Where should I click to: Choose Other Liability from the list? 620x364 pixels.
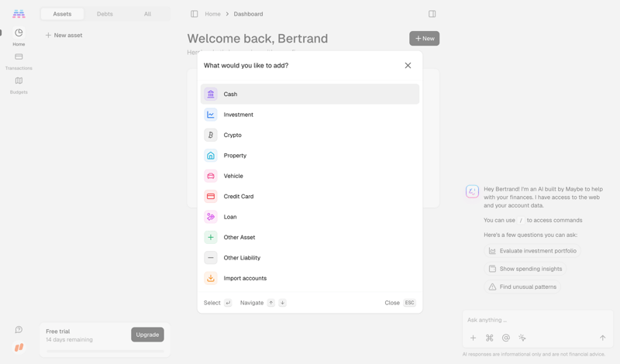[309, 258]
